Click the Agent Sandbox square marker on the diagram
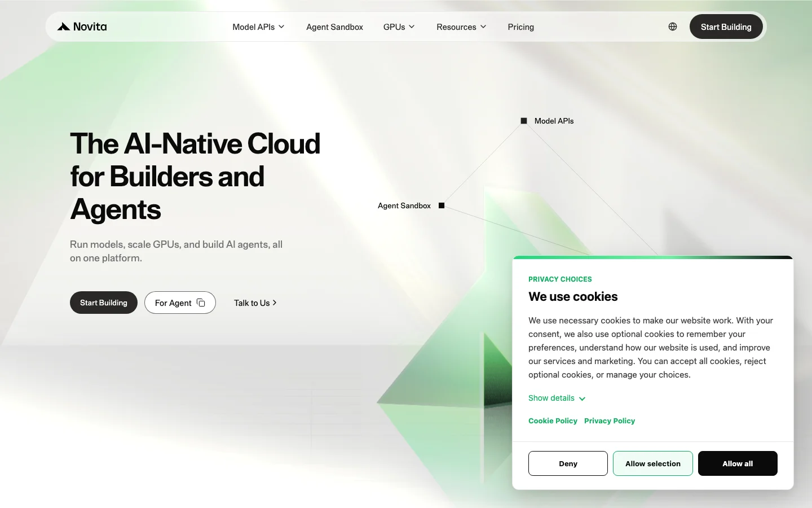Viewport: 812px width, 508px height. click(x=442, y=205)
